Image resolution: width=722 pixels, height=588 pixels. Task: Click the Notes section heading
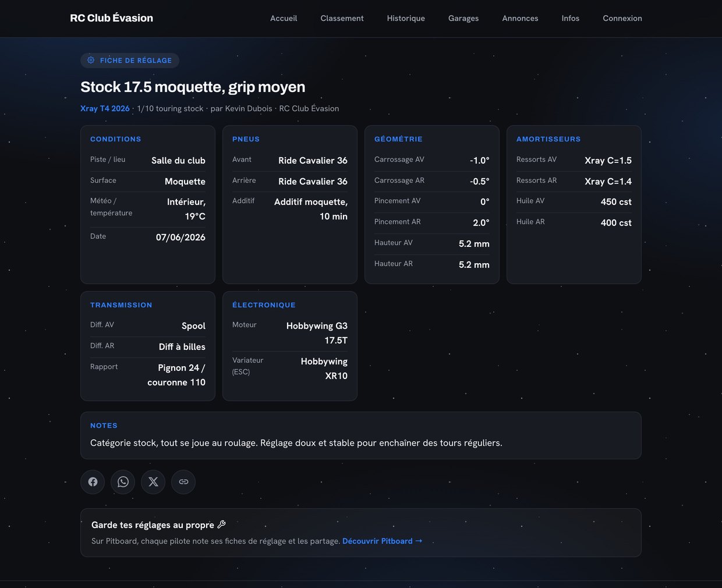[x=104, y=426]
